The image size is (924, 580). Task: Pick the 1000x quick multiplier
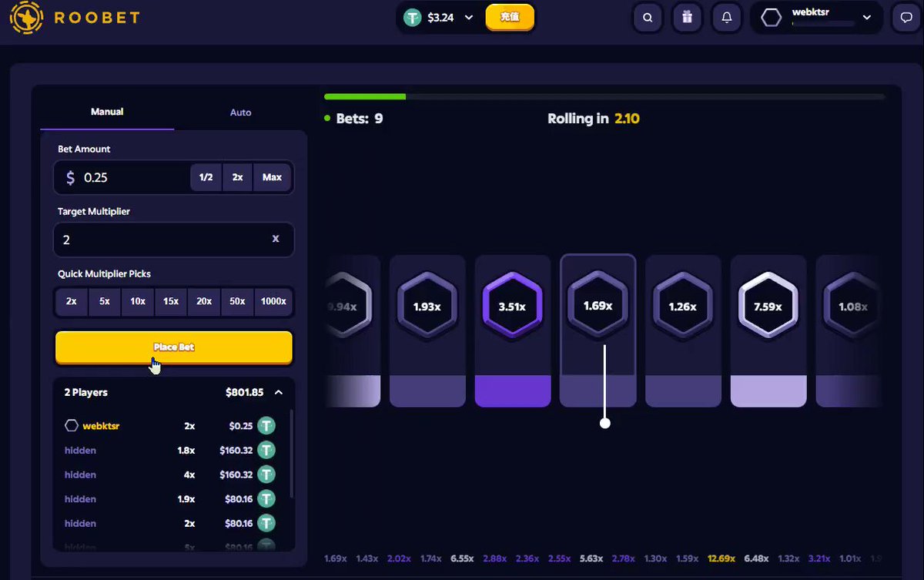pyautogui.click(x=273, y=301)
